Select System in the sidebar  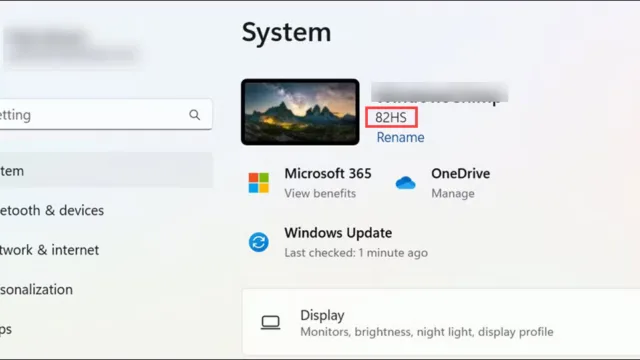[106, 171]
